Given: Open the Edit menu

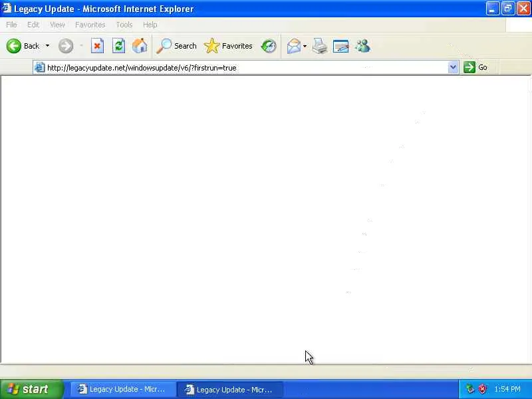Looking at the screenshot, I should (33, 25).
